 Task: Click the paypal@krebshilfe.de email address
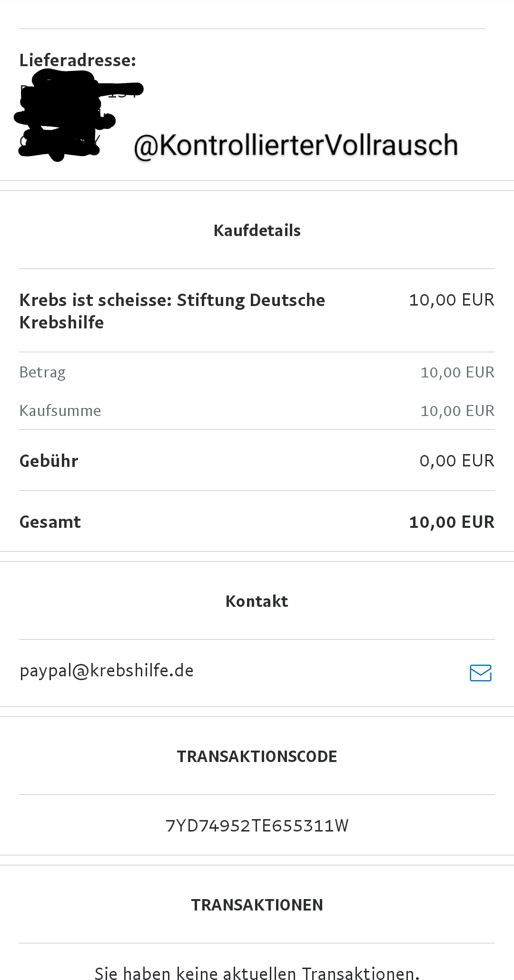107,670
